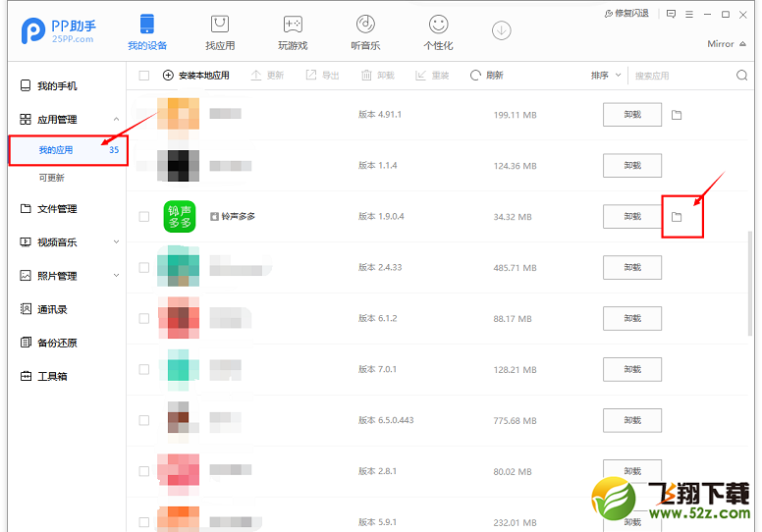Open 铃声多多 file folder icon
Screen dimensions: 762x532
point(677,217)
